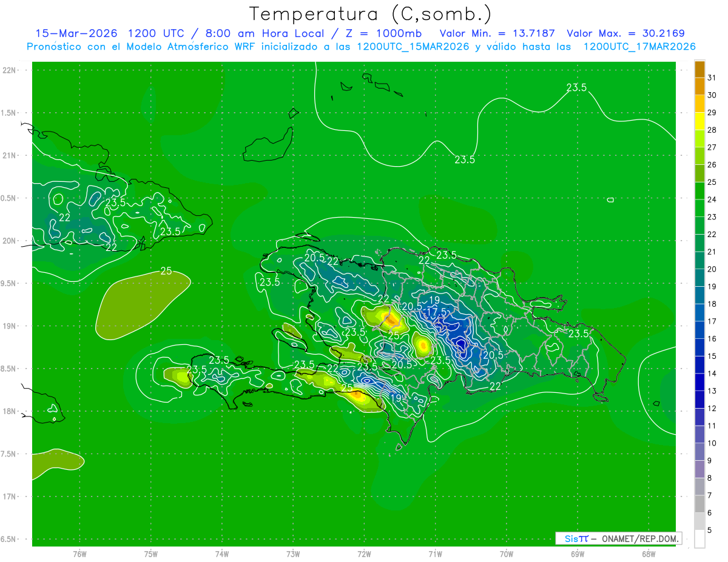The height and width of the screenshot is (562, 728).
Task: Click the title "Temperatura (C,somb.)"
Action: (x=370, y=14)
